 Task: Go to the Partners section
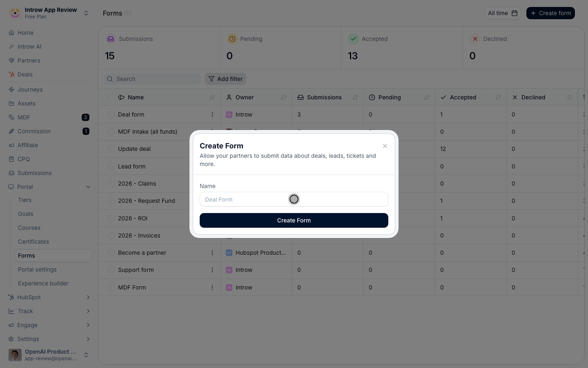point(29,61)
